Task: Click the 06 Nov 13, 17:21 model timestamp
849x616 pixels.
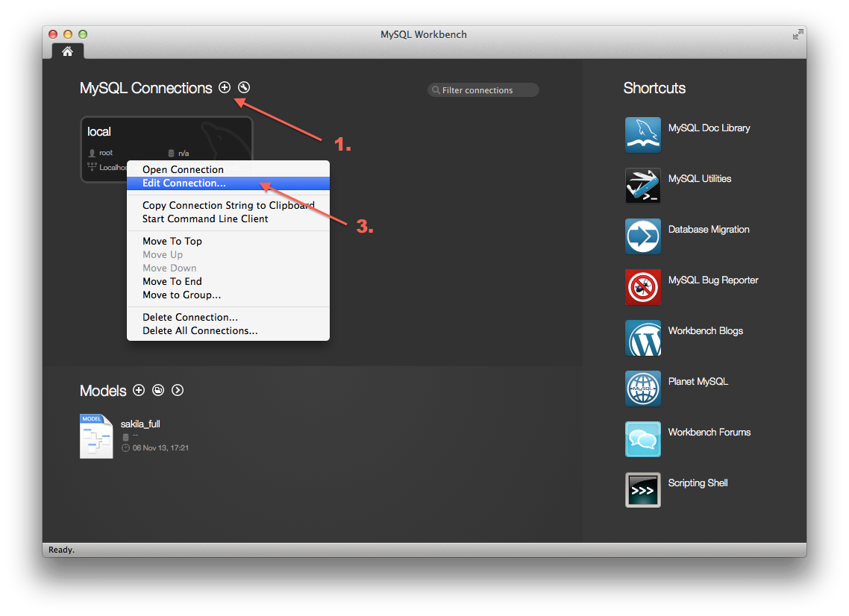Action: tap(161, 447)
